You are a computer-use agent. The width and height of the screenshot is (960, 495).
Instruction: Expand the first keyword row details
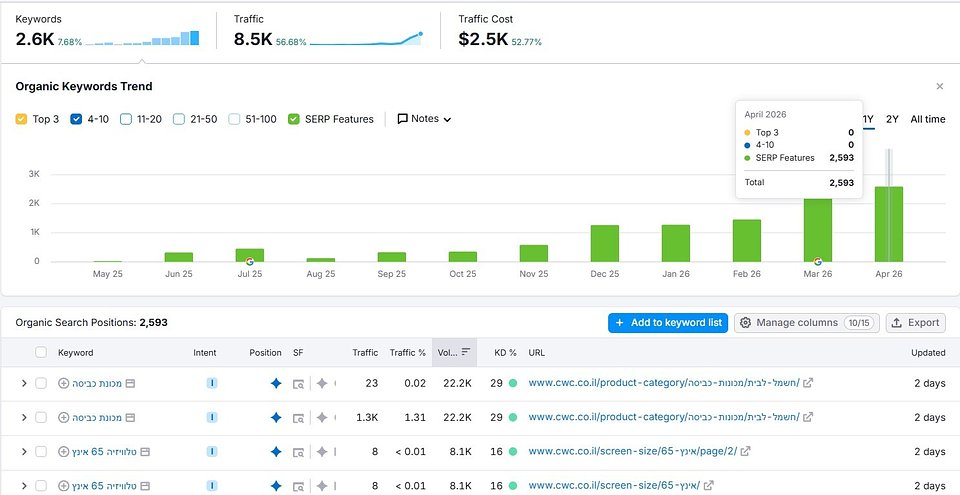pos(24,383)
